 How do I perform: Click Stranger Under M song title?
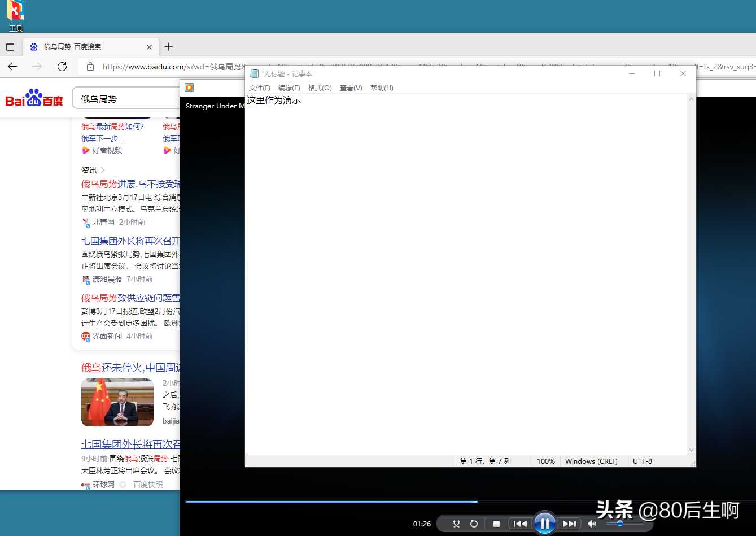tap(215, 106)
